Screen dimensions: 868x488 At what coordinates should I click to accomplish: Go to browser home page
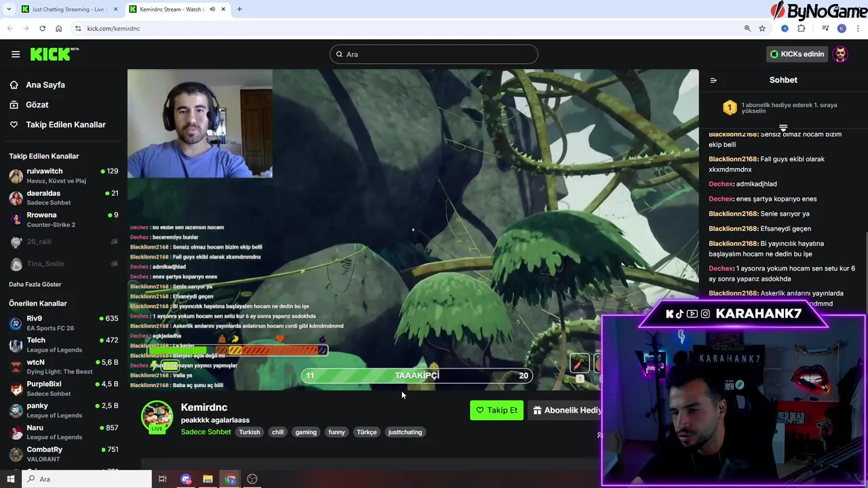59,28
